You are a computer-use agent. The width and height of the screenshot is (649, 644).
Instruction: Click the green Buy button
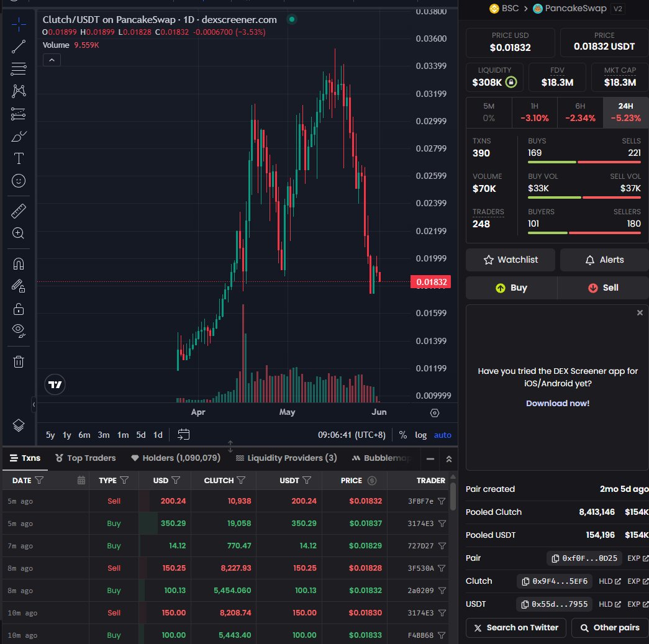(511, 288)
